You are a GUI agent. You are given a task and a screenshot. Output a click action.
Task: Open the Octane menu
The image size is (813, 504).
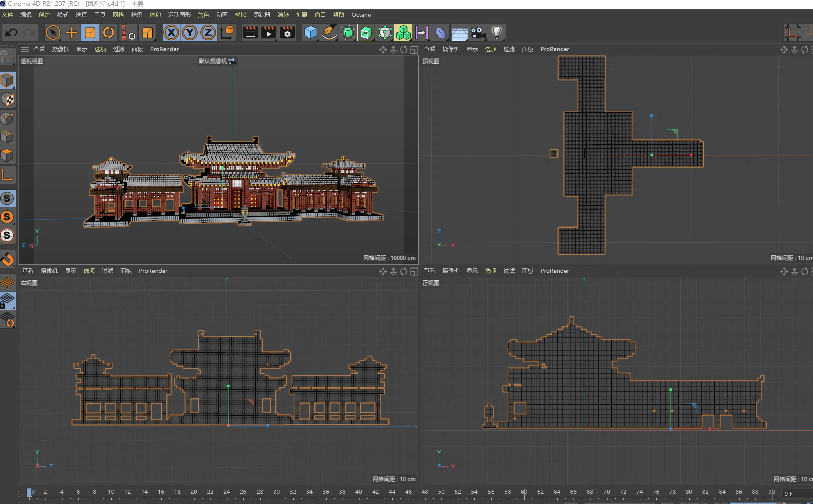361,15
